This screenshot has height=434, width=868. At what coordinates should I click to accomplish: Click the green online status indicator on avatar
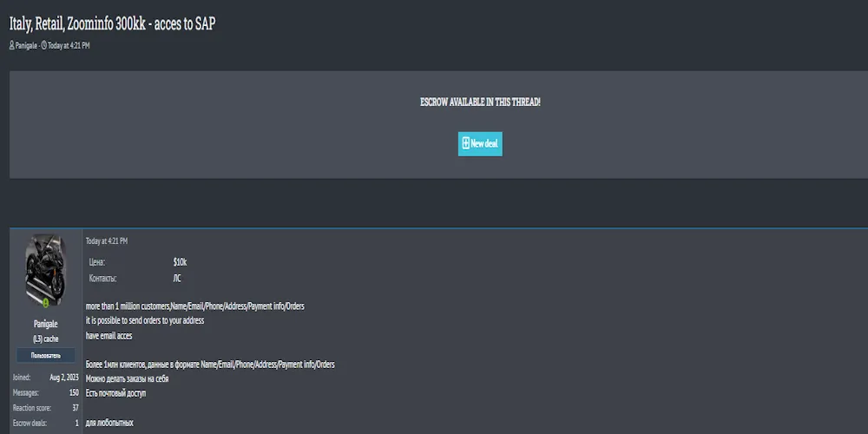46,303
